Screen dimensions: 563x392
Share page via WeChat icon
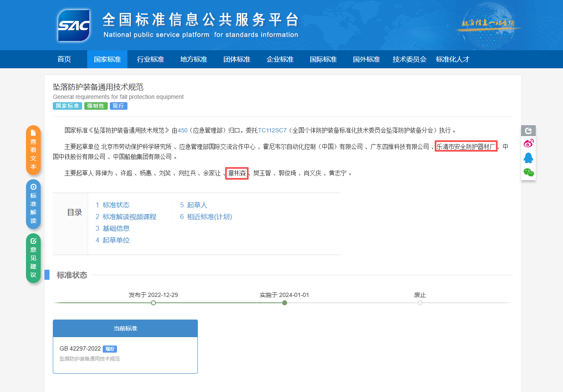(528, 172)
